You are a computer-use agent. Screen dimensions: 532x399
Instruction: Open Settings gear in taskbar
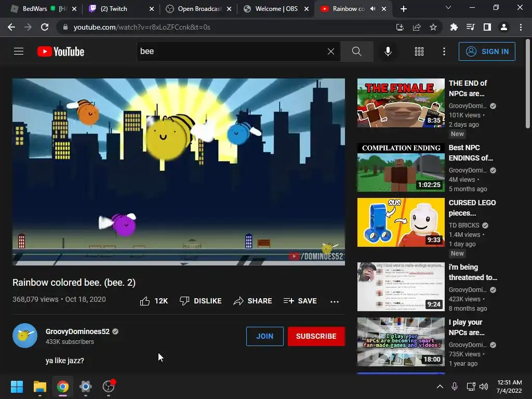86,387
